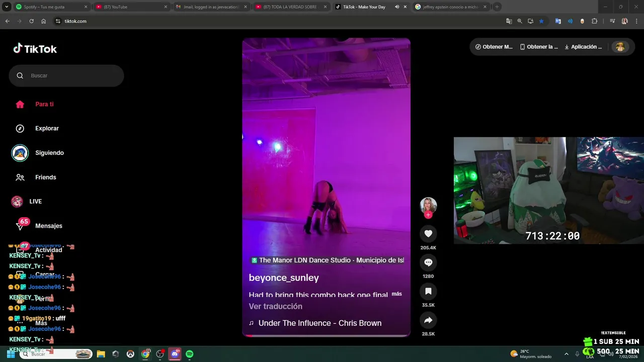Open File Explorer from the taskbar
The width and height of the screenshot is (644, 362).
click(101, 354)
